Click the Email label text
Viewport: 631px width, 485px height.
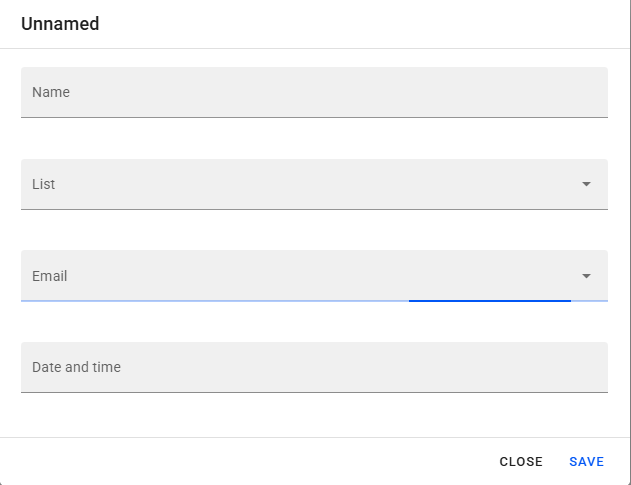tap(50, 276)
